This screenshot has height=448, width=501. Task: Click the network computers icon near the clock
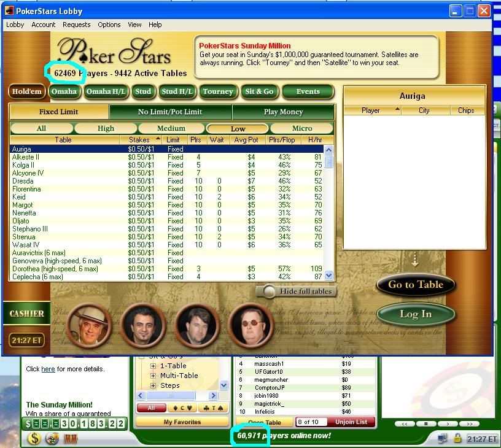click(442, 438)
